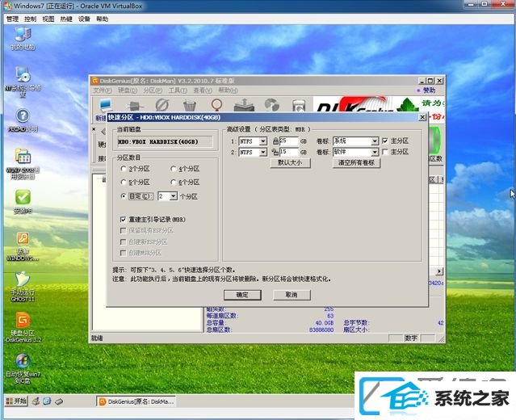This screenshot has height=420, width=516.
Task: Click the drive-plug toolbar icon in DiskGenius
Action: click(x=135, y=106)
